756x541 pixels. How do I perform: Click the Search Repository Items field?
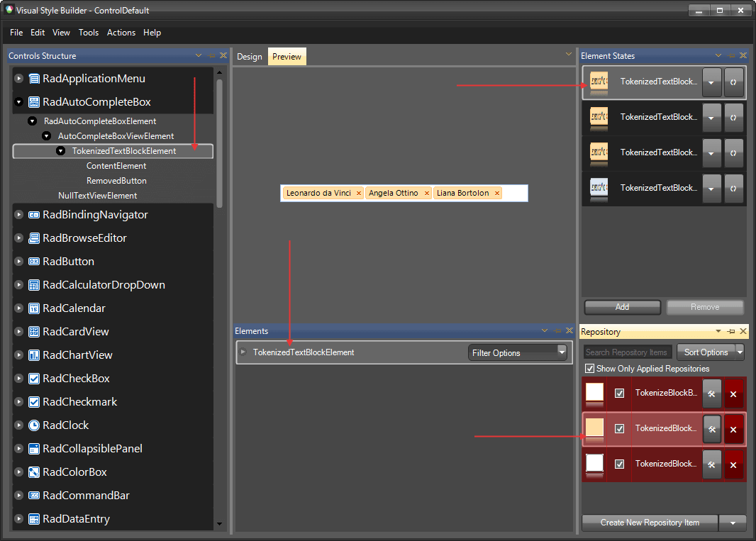pyautogui.click(x=627, y=352)
